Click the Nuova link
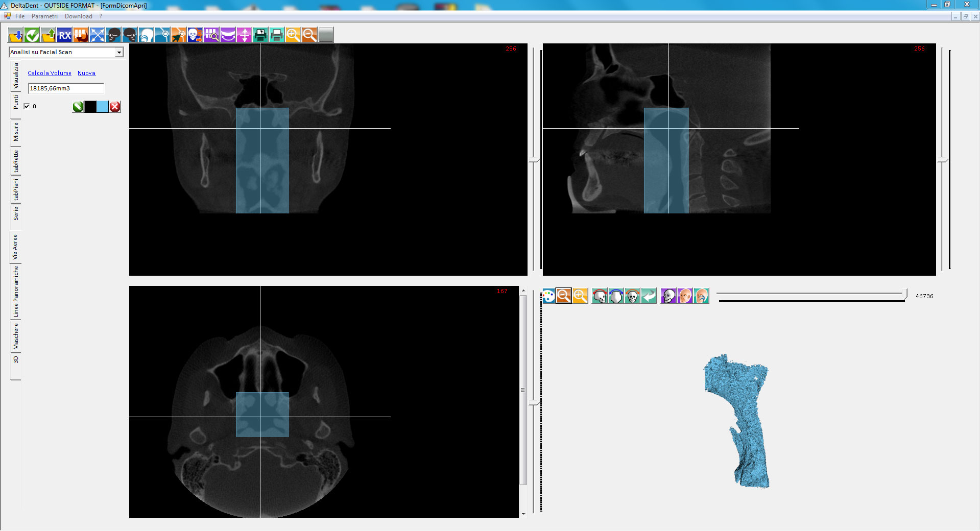980x531 pixels. pos(86,73)
